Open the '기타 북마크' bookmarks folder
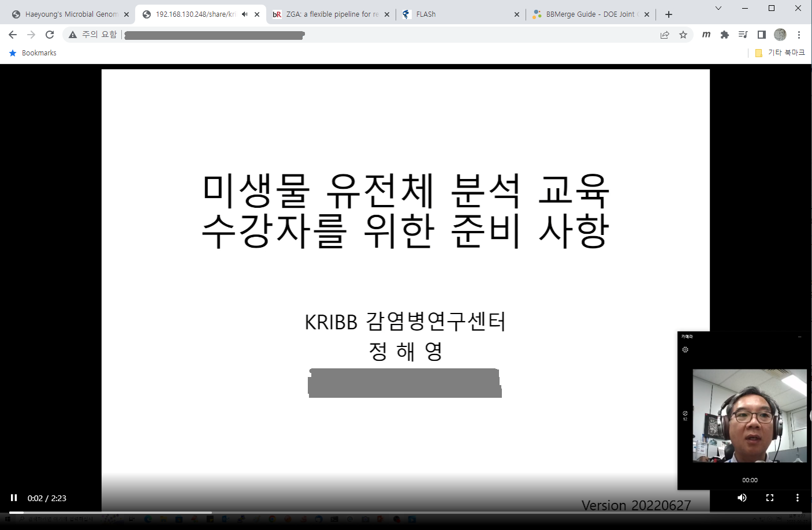 coord(780,53)
